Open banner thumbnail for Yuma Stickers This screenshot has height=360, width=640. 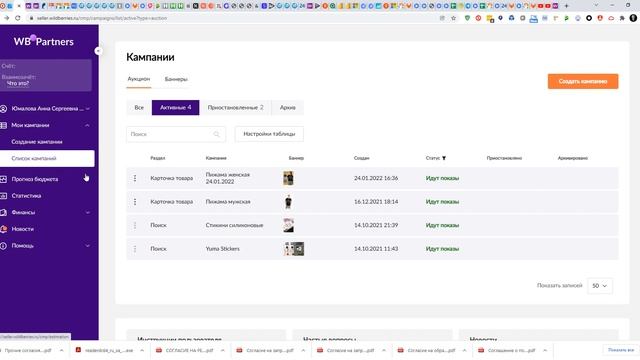[x=294, y=249]
